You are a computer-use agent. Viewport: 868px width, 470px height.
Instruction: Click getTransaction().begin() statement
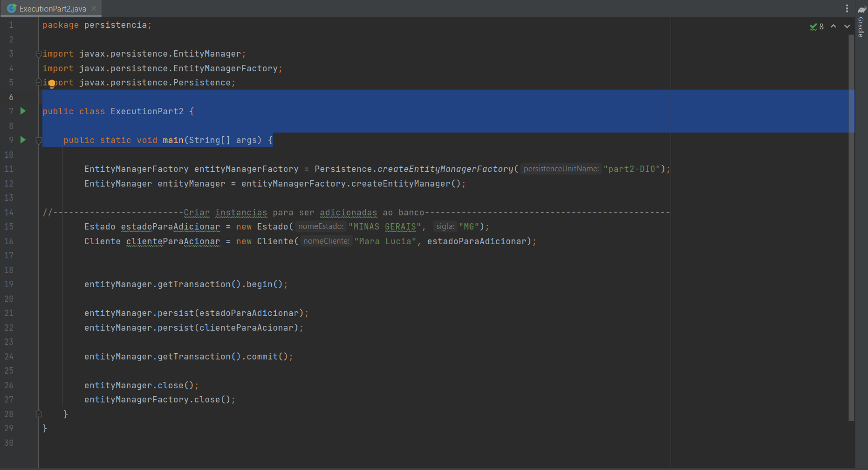186,284
